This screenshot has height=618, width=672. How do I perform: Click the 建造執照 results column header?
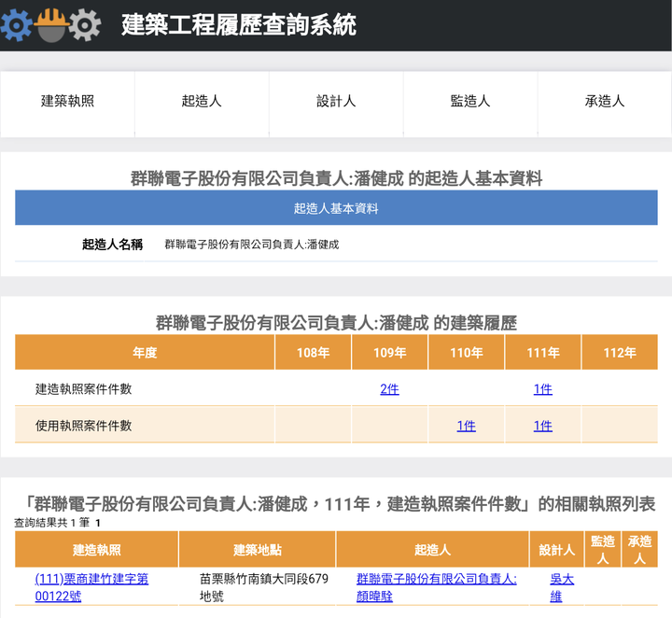[96, 550]
